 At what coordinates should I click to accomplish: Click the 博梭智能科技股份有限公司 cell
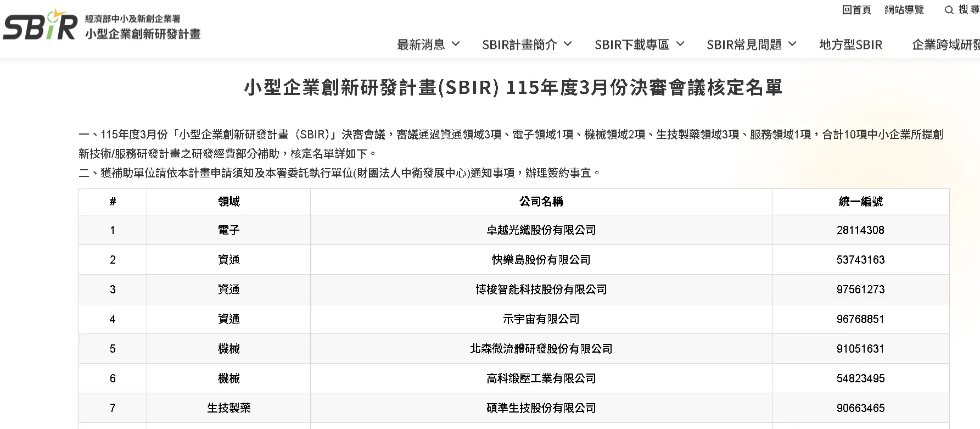(541, 289)
